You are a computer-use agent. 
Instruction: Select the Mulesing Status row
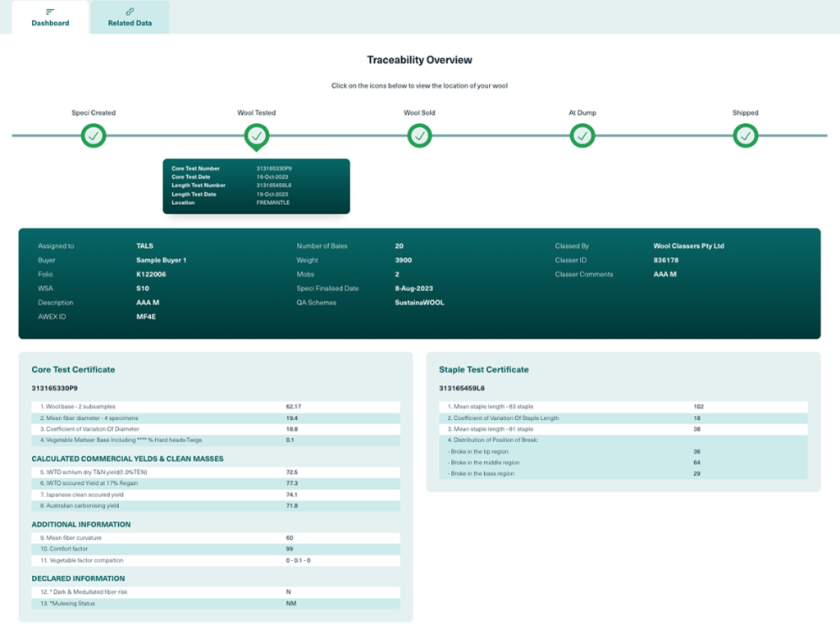[216, 604]
